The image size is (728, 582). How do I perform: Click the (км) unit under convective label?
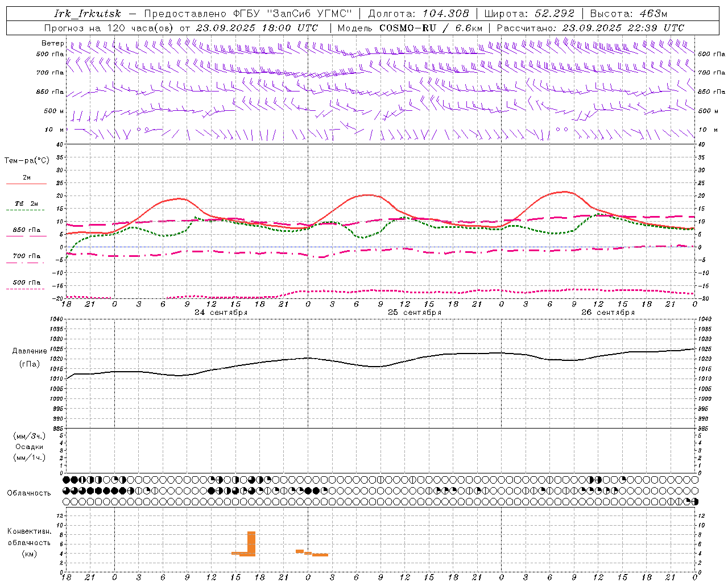pyautogui.click(x=29, y=554)
